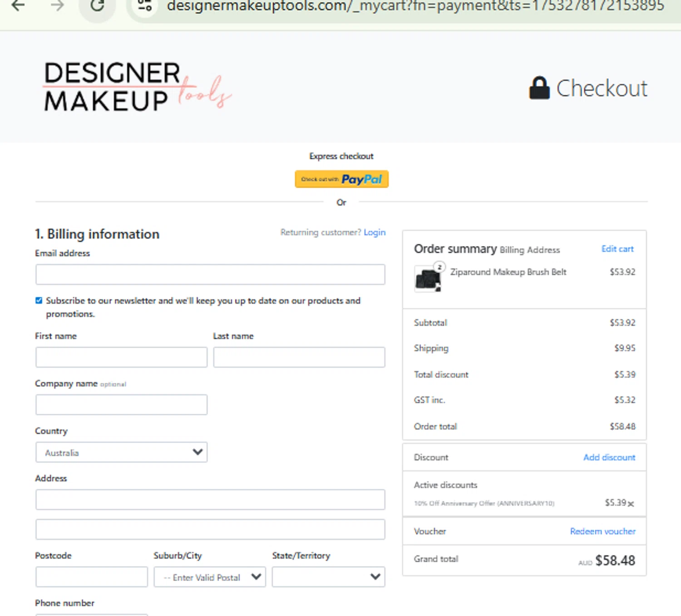
Task: Click the Add discount link
Action: 609,457
